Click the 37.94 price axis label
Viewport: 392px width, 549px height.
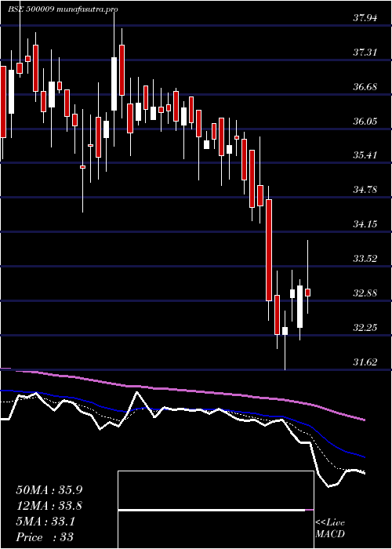click(365, 18)
